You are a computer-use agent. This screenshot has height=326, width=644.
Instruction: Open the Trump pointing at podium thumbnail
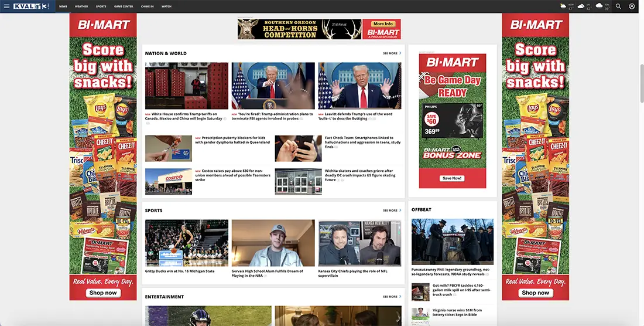[x=273, y=86]
